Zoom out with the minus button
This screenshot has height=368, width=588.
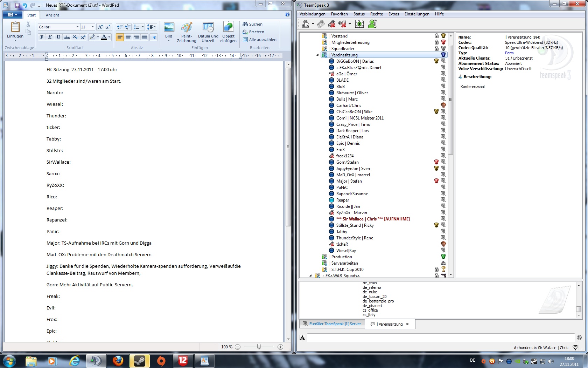[x=238, y=347]
